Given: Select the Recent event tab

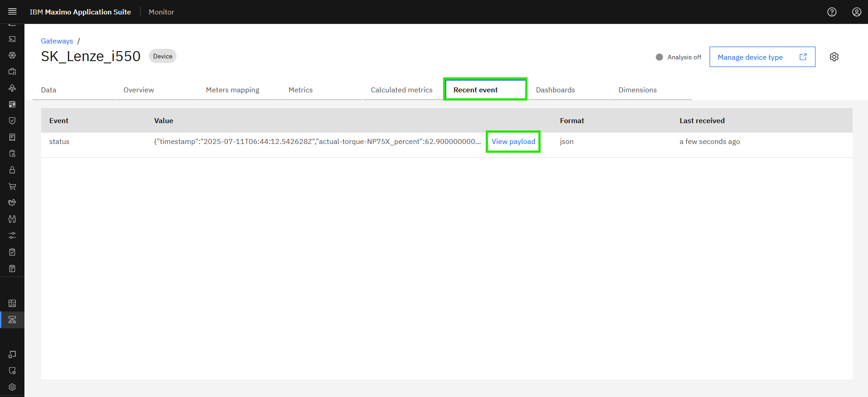Looking at the screenshot, I should coord(486,90).
